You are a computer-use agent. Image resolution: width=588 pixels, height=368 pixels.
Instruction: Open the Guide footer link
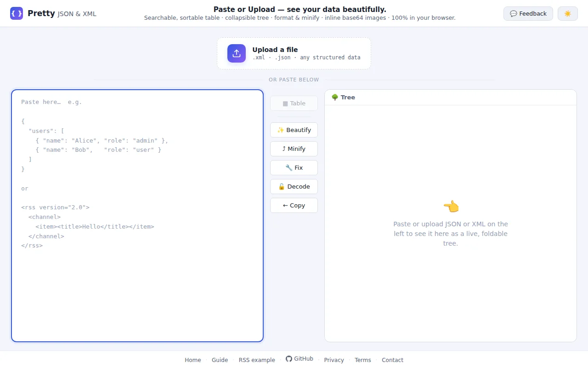coord(220,360)
